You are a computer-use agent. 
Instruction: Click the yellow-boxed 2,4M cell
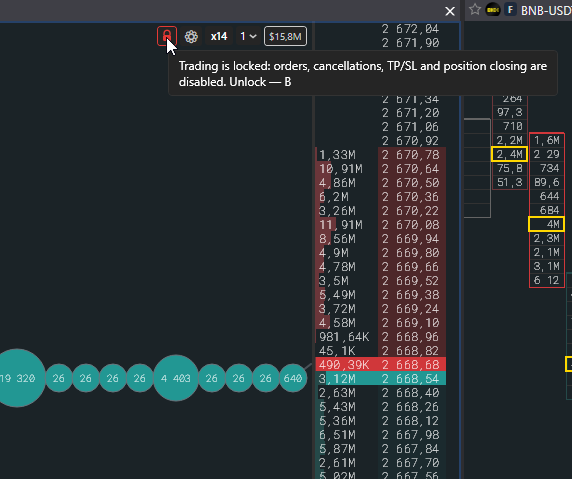(509, 154)
